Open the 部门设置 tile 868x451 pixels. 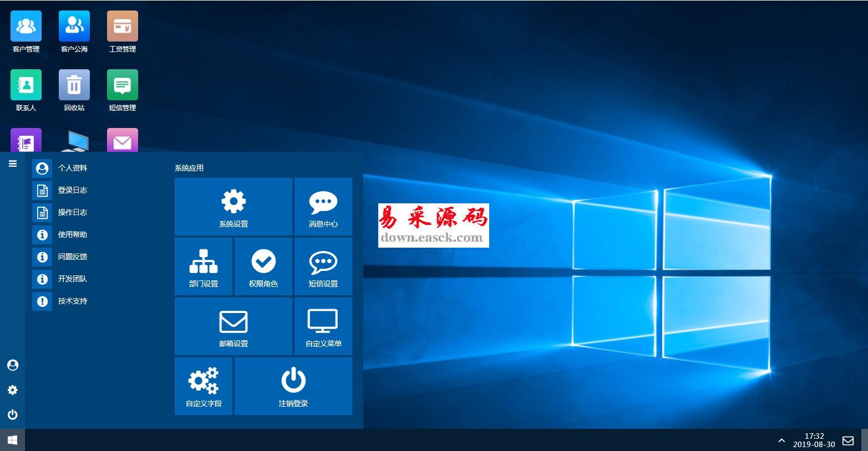204,266
